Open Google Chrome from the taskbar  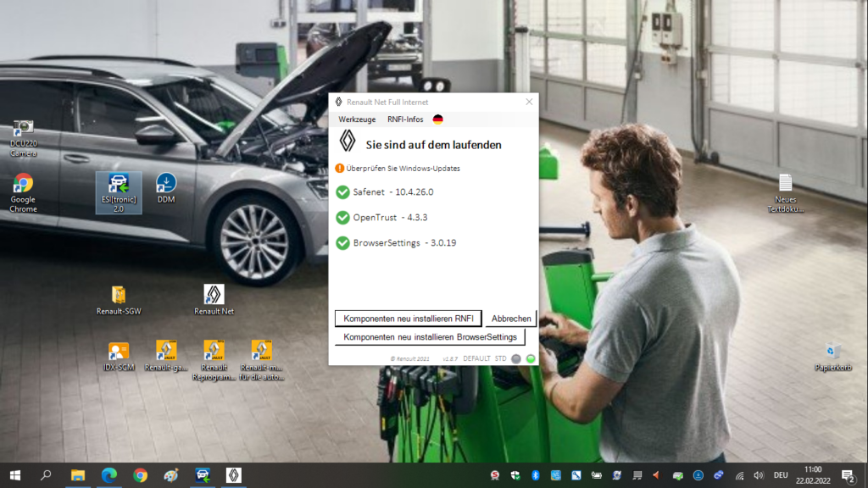(x=140, y=475)
